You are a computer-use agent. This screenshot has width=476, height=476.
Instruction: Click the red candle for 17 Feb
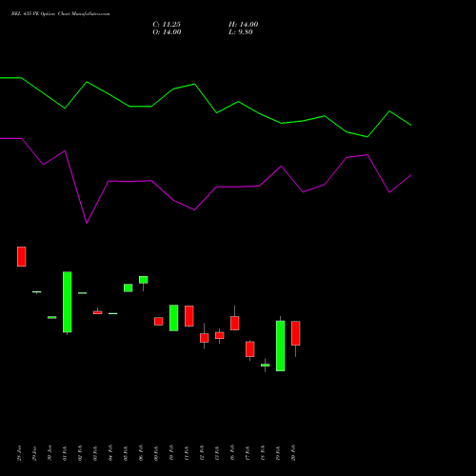250,349
